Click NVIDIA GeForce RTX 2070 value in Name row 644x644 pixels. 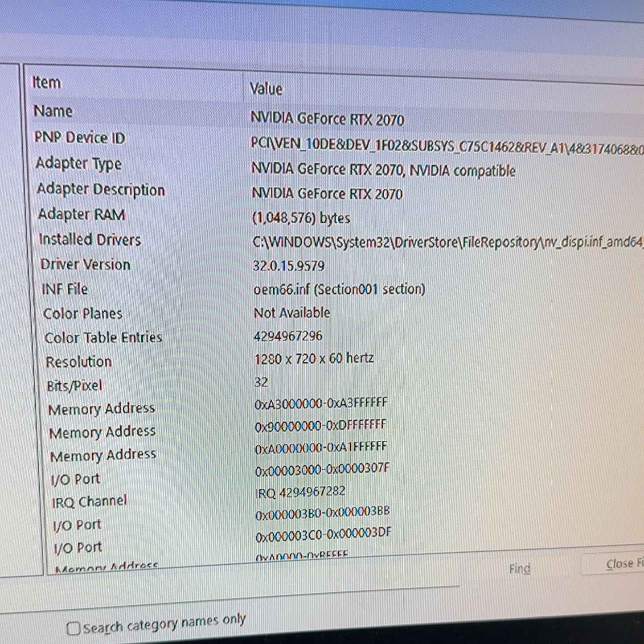click(328, 119)
